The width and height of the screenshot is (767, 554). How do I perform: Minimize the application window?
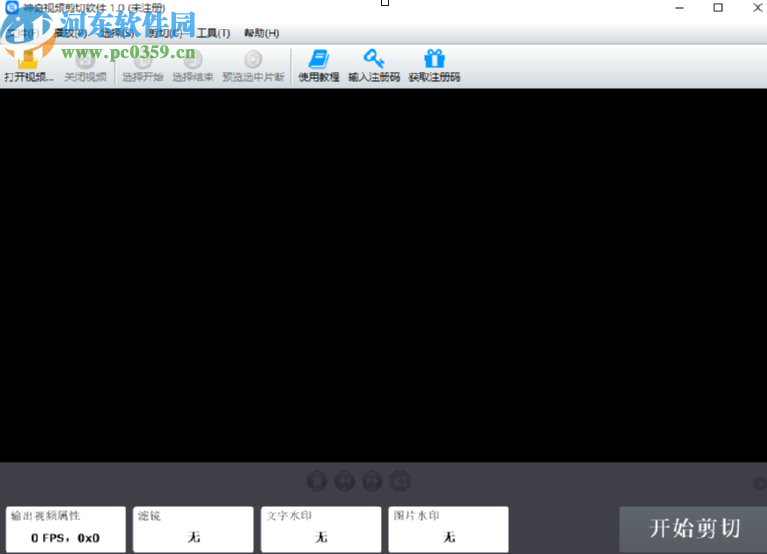tap(679, 8)
